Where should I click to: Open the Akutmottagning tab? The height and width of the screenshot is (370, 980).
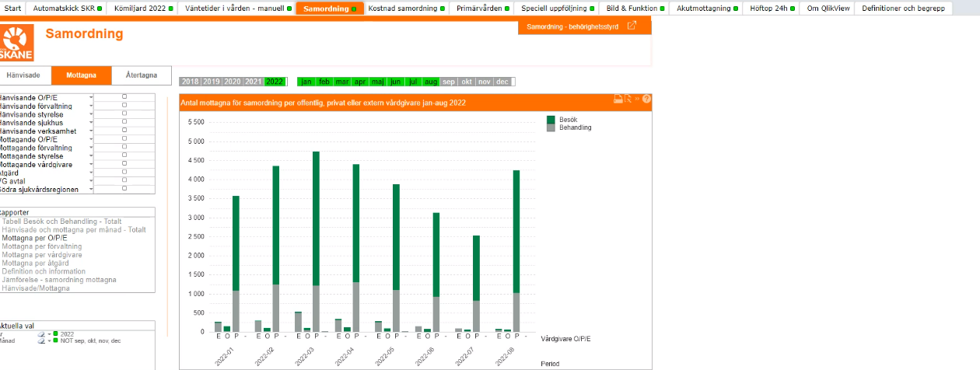tap(703, 9)
